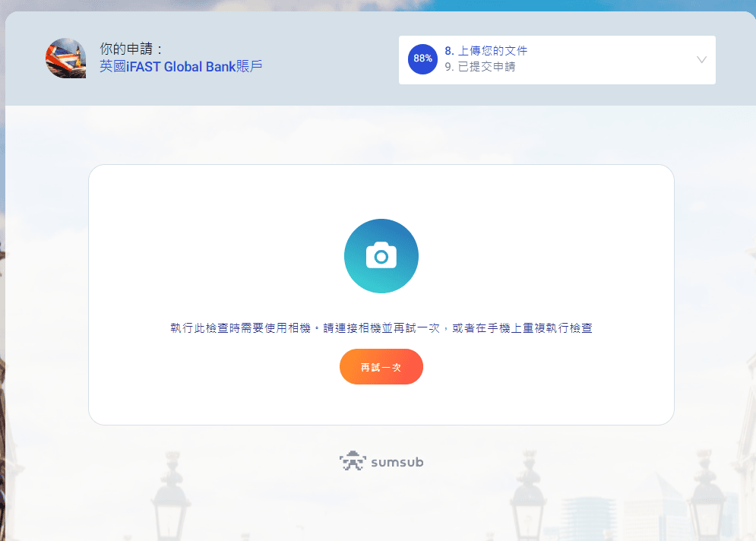756x541 pixels.
Task: Click the 88% progress circle
Action: tap(422, 59)
